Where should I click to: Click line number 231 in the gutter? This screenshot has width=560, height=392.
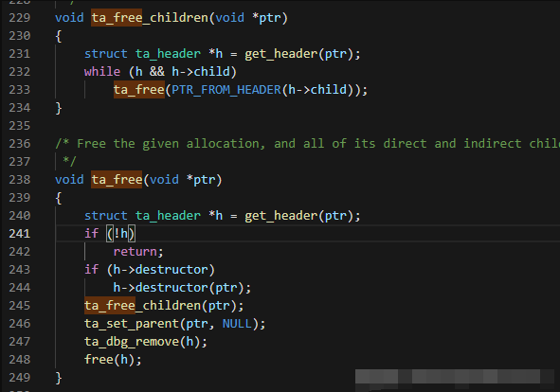point(20,54)
